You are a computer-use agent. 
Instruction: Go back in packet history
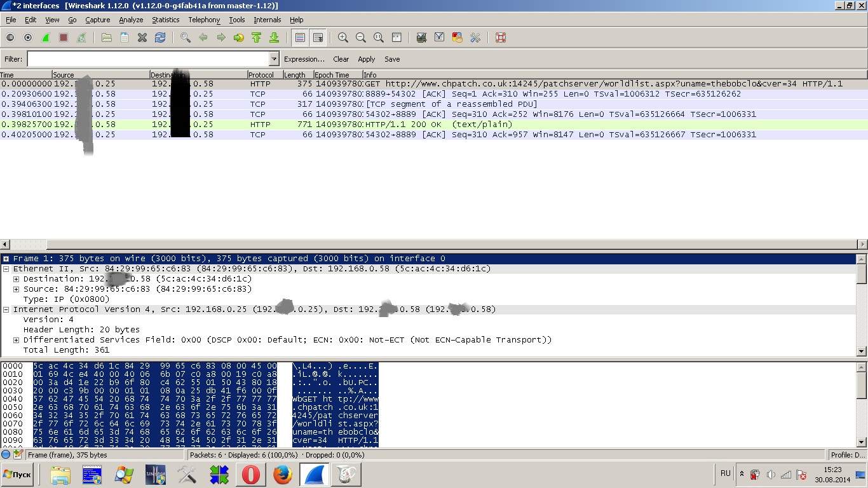pos(203,38)
